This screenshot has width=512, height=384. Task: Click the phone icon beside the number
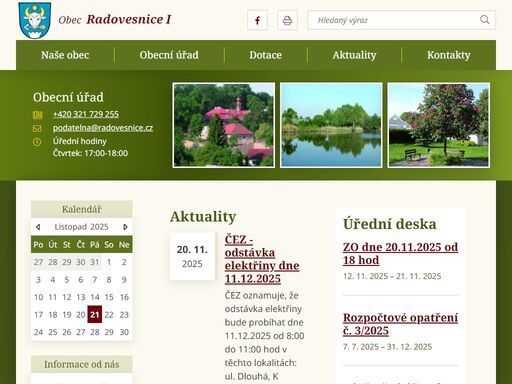(x=37, y=115)
